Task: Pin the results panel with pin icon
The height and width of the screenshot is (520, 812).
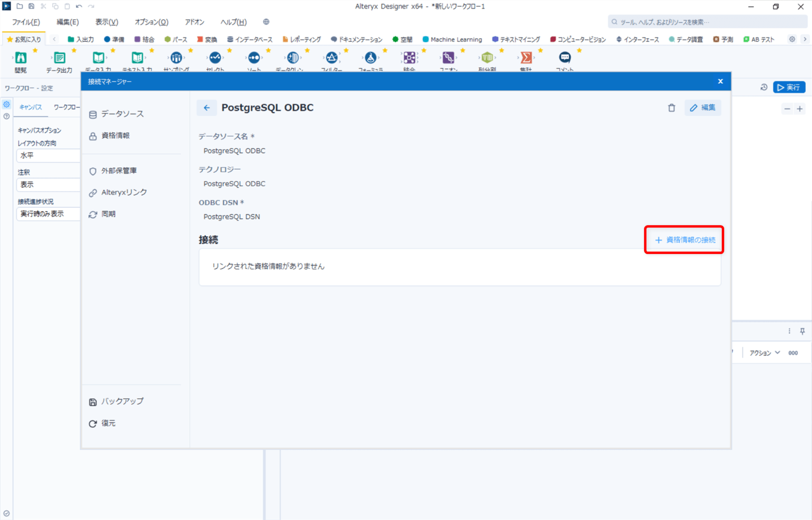Action: pyautogui.click(x=802, y=331)
